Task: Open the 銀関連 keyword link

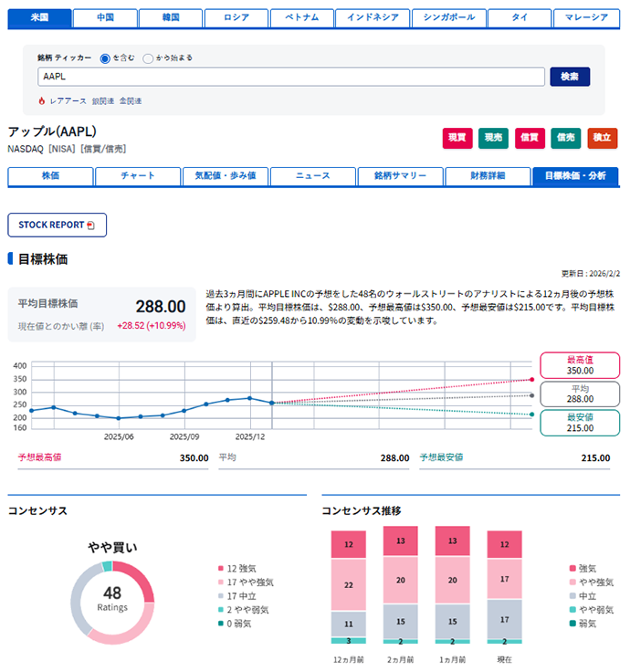Action: click(x=103, y=101)
